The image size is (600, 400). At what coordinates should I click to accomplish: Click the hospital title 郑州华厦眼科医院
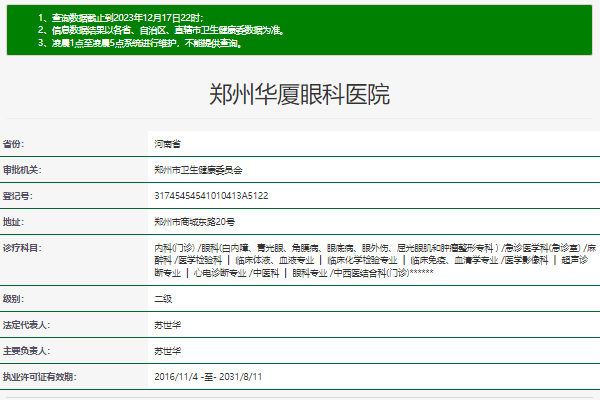click(x=299, y=94)
